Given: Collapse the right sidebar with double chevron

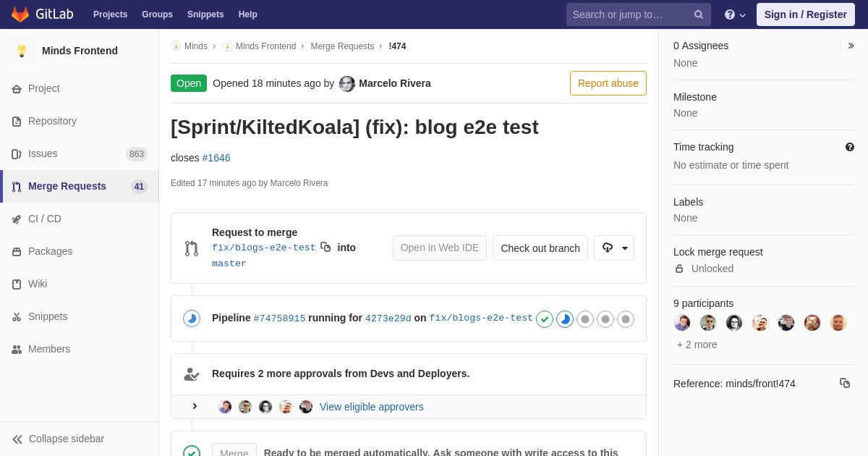Looking at the screenshot, I should [851, 46].
